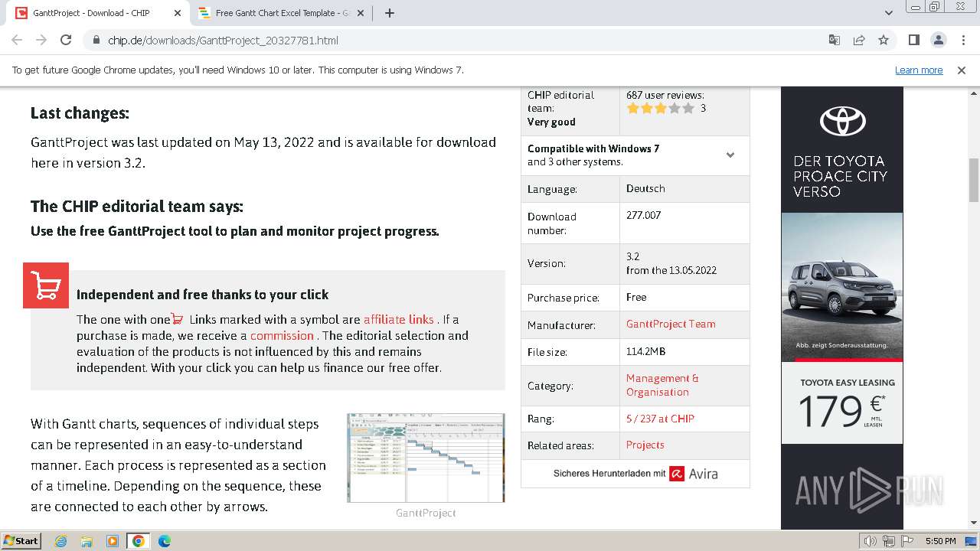Click the Toyota Proace City Verso ad
This screenshot has width=980, height=551.
tap(842, 222)
